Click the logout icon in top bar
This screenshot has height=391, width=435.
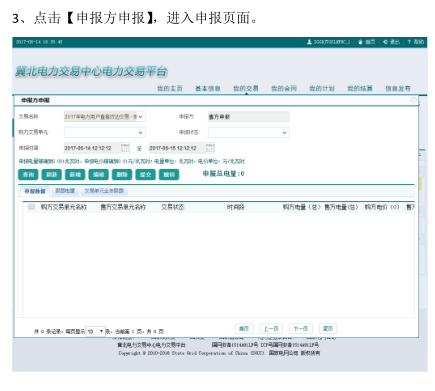385,42
